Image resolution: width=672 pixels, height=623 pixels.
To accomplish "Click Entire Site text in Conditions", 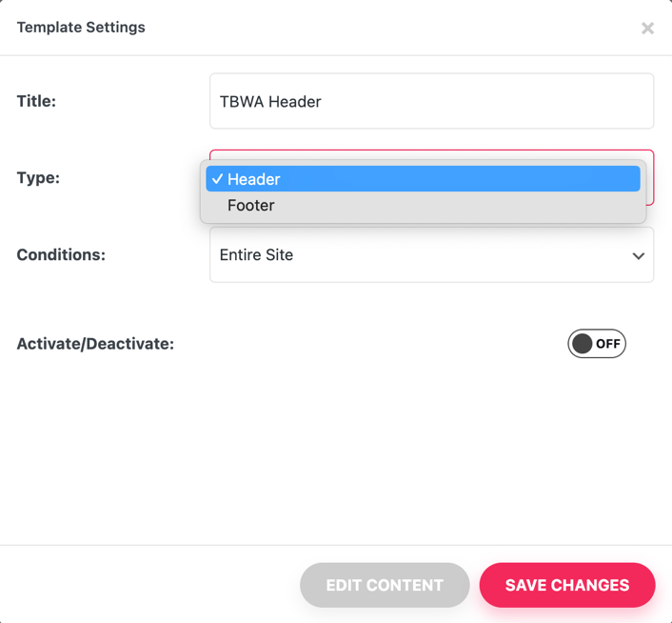I will pyautogui.click(x=256, y=255).
